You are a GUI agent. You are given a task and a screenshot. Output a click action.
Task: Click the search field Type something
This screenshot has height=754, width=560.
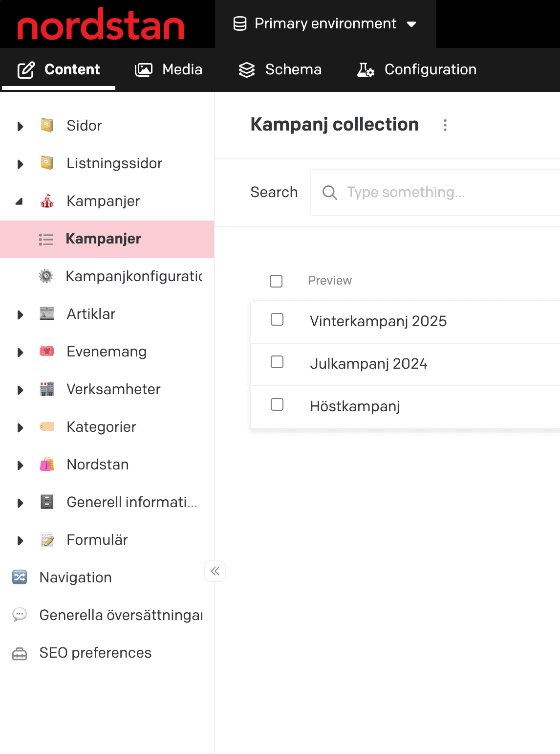pos(440,193)
